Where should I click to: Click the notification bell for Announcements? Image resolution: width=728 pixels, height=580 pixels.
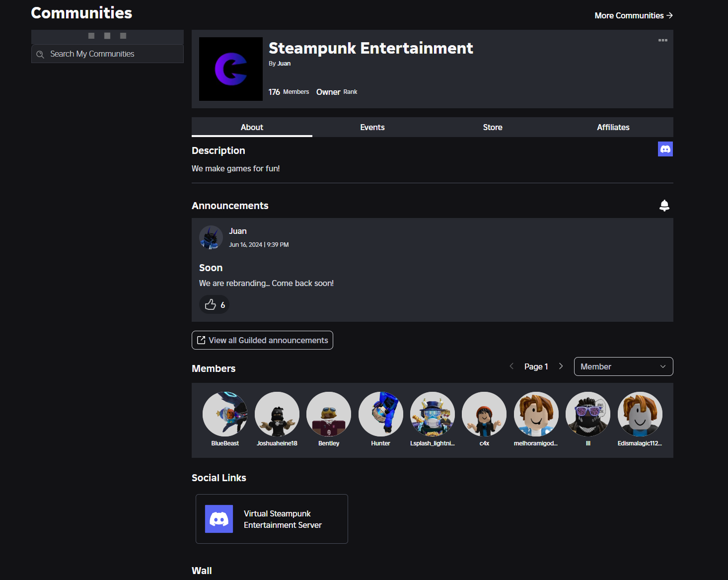tap(664, 205)
